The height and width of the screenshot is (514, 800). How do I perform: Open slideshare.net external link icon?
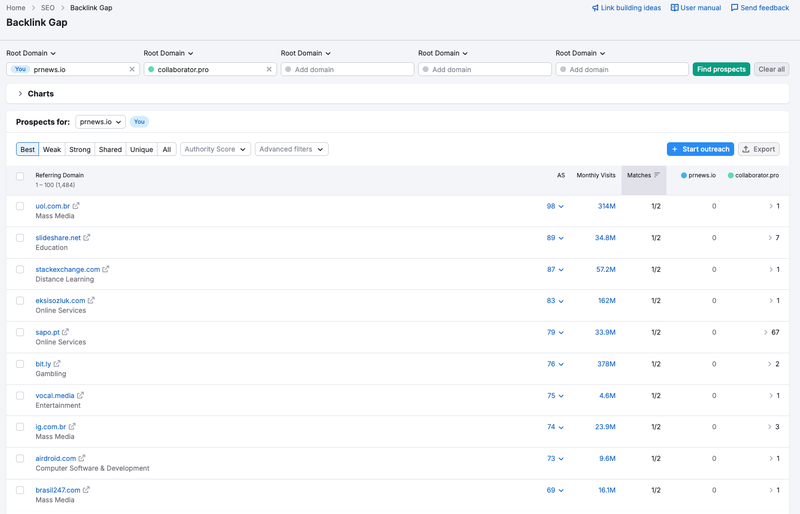(x=87, y=238)
